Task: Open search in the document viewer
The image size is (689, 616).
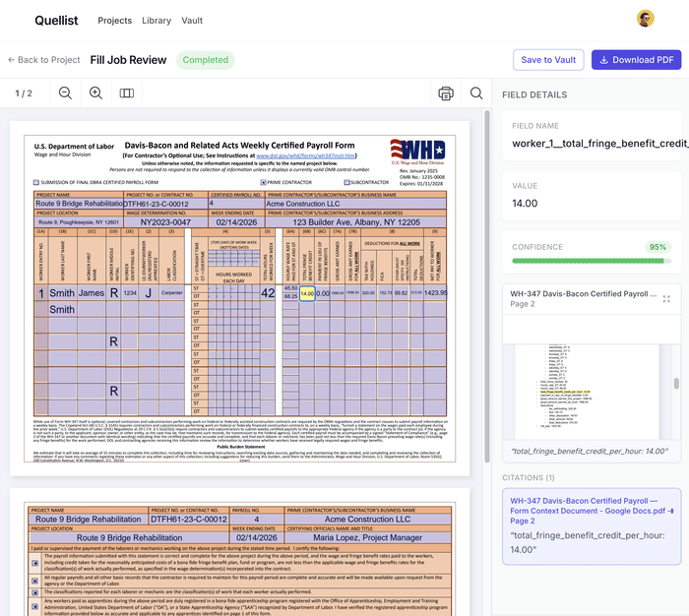Action: coord(476,93)
